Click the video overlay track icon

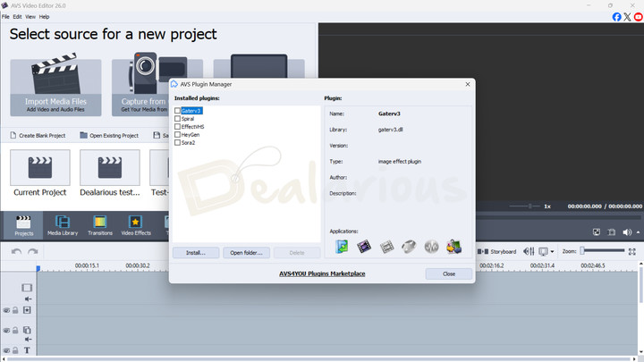click(27, 330)
